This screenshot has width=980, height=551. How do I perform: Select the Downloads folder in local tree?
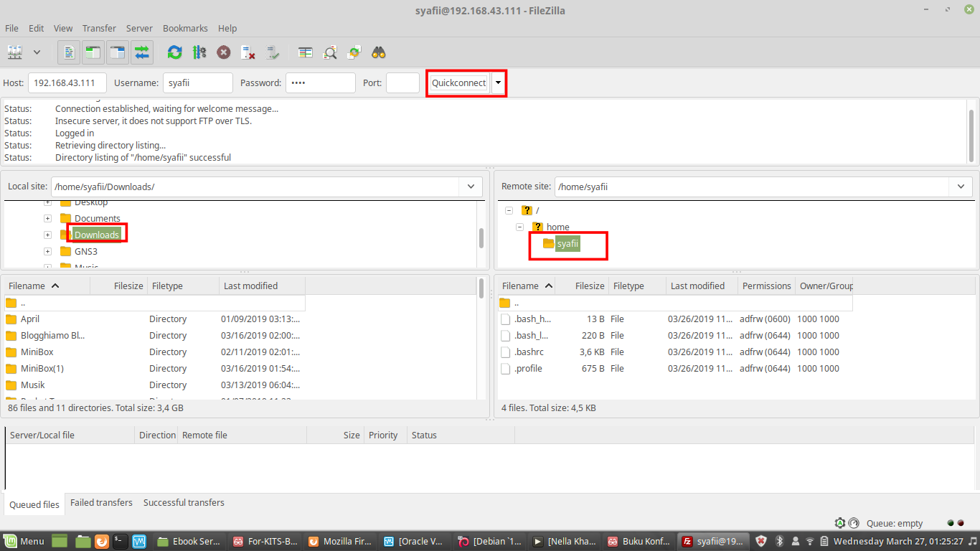[97, 235]
